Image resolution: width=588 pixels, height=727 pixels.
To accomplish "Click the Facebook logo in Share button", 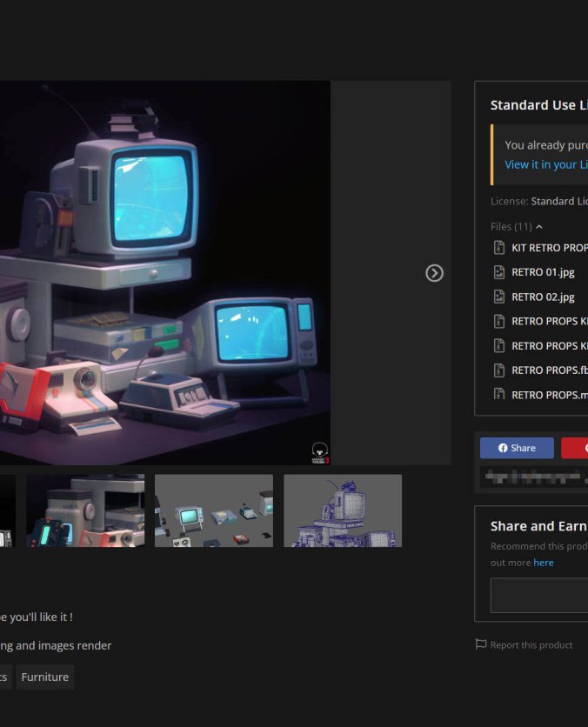I will (x=503, y=448).
